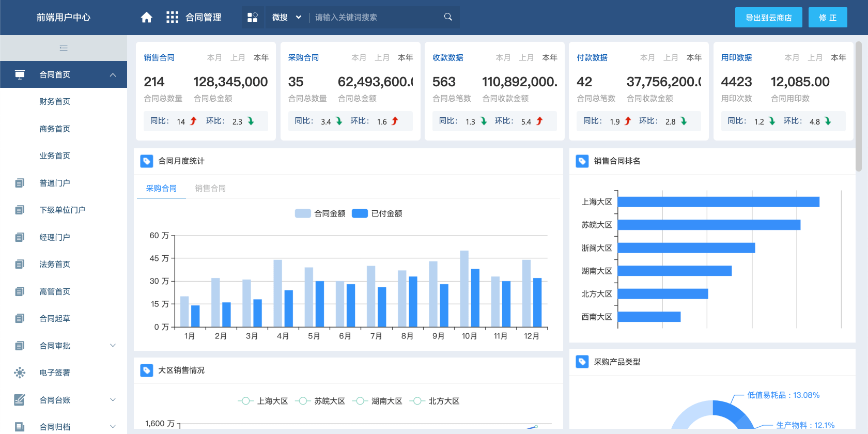868x434 pixels.
Task: Select 本年 in 收款数据 card
Action: pyautogui.click(x=550, y=58)
